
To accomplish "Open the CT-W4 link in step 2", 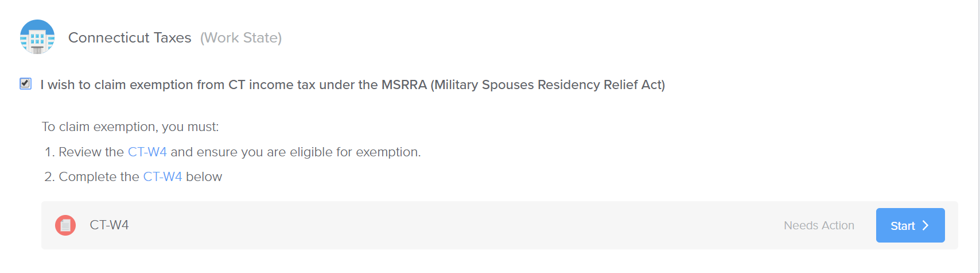I will 162,176.
